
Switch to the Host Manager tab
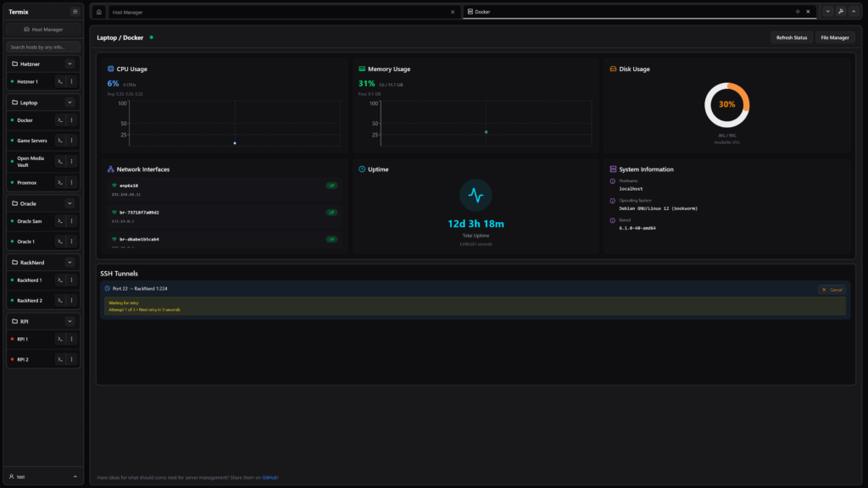(x=280, y=12)
